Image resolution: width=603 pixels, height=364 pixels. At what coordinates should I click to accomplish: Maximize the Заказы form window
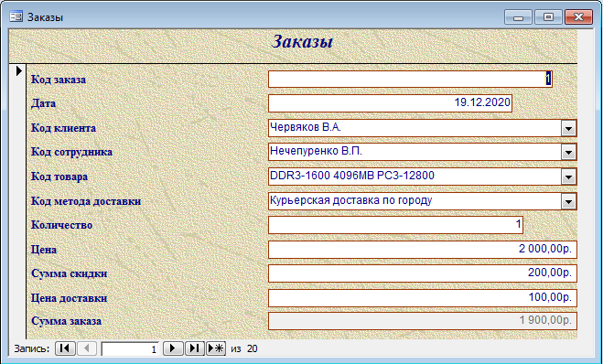[548, 16]
